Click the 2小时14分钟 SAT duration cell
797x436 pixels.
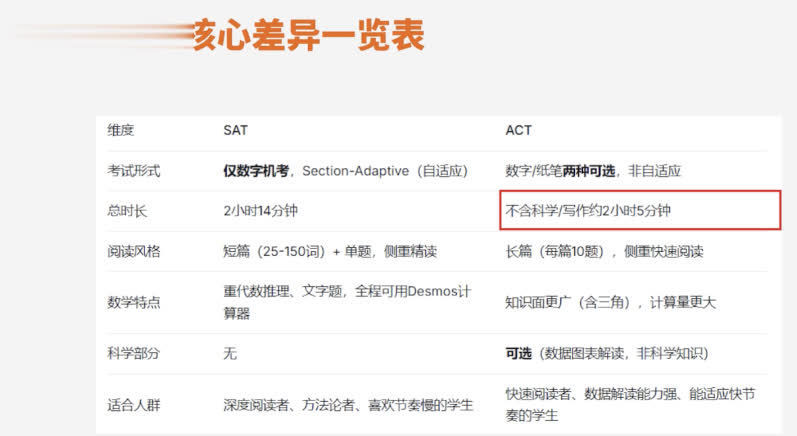260,211
